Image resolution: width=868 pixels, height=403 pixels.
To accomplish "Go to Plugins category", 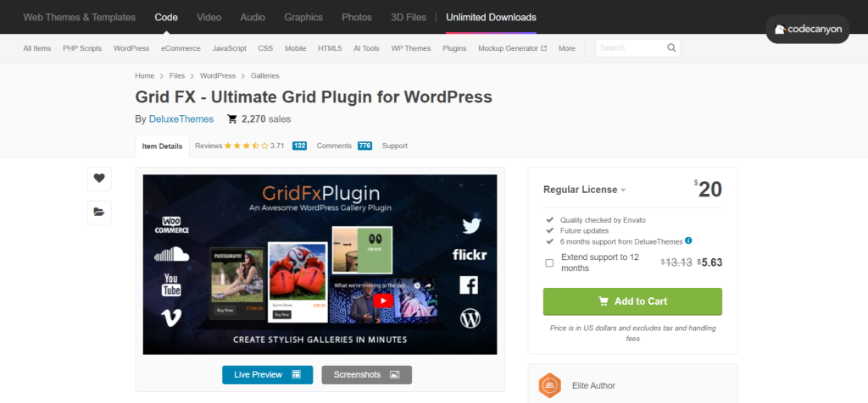I will (x=454, y=48).
